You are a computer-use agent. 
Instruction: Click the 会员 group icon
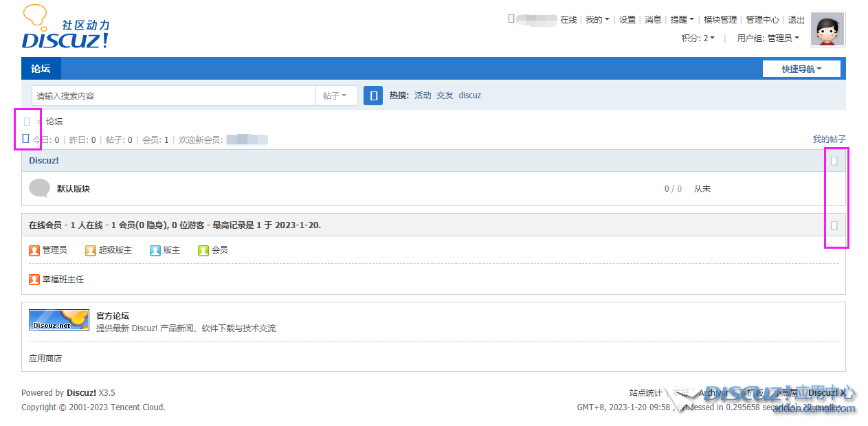point(202,250)
